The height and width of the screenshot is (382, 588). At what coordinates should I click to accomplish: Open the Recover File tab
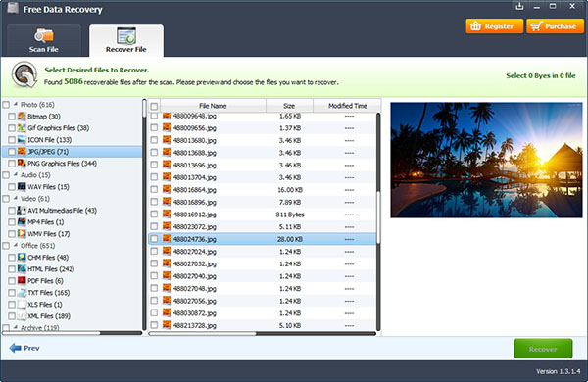tap(126, 40)
